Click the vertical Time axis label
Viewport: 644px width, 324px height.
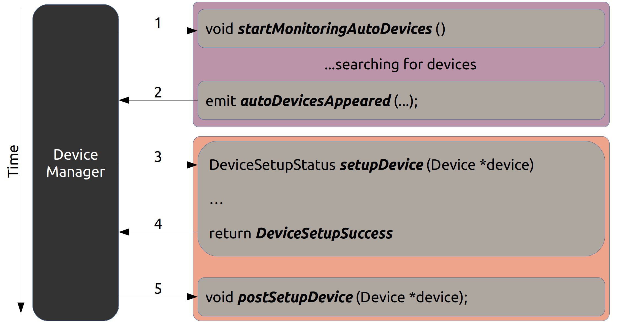13,161
